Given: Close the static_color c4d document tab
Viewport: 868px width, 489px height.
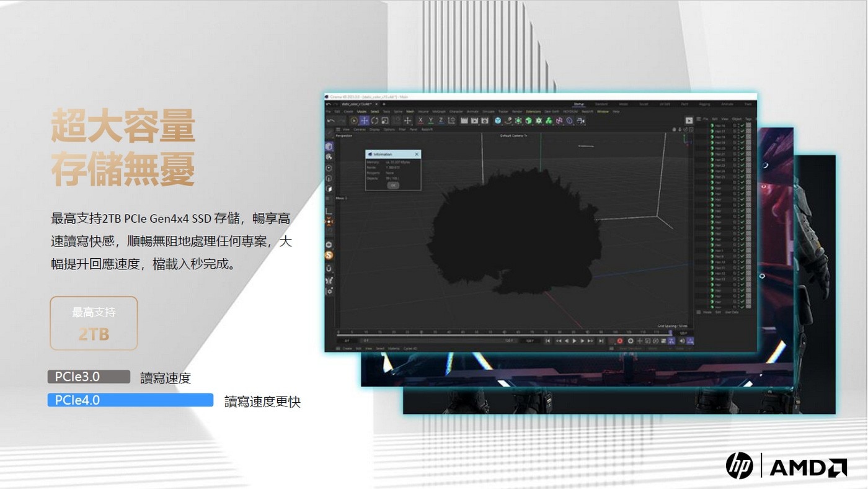Looking at the screenshot, I should tap(376, 104).
